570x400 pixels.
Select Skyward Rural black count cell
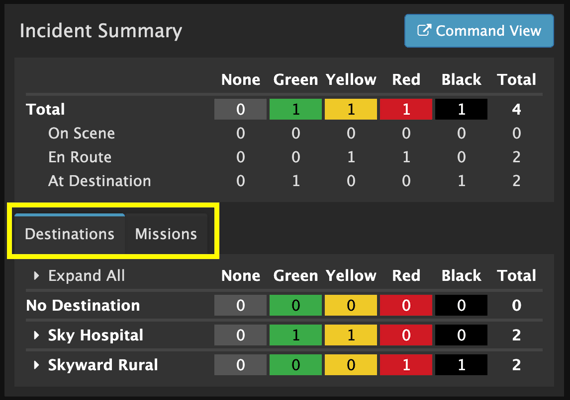tap(461, 365)
